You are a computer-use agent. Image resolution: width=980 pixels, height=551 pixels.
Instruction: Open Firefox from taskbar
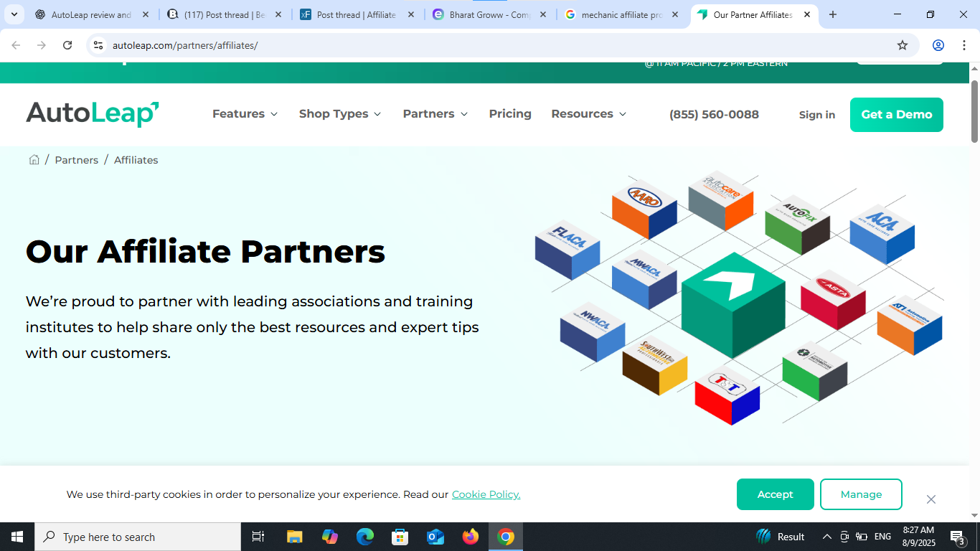pyautogui.click(x=471, y=537)
